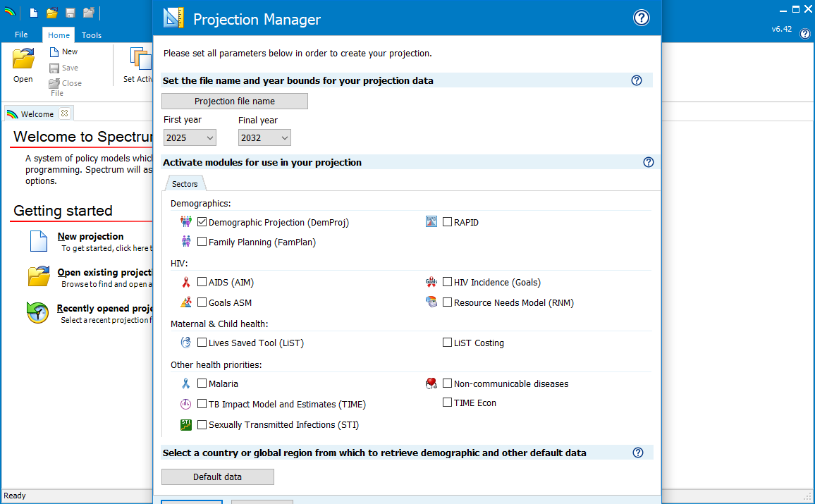Viewport: 815px width, 504px height.
Task: Click Save in the ribbon File group
Action: pyautogui.click(x=63, y=68)
